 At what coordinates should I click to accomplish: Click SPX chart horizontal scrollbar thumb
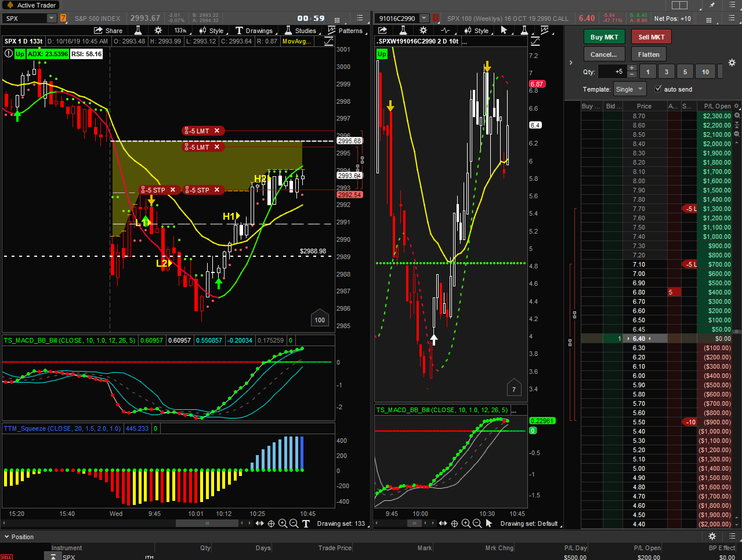click(207, 523)
